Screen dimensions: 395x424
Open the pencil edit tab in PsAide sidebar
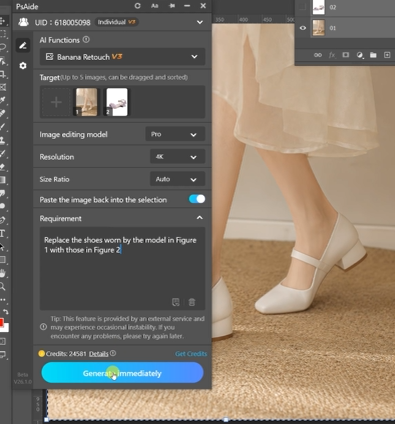pyautogui.click(x=23, y=45)
